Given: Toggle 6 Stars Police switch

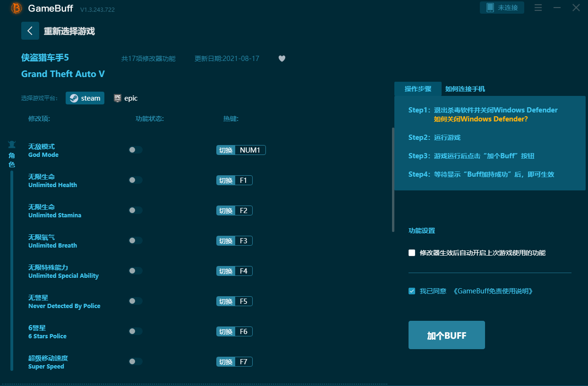Looking at the screenshot, I should tap(136, 331).
